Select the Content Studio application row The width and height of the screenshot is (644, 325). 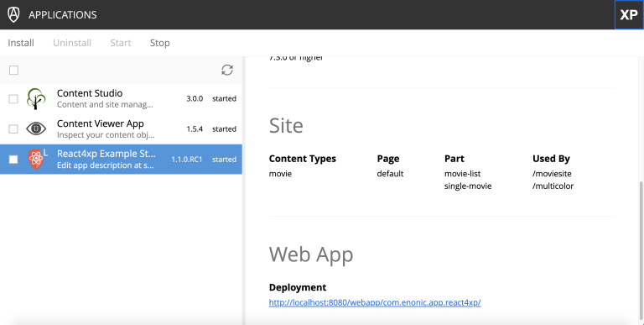(x=121, y=99)
